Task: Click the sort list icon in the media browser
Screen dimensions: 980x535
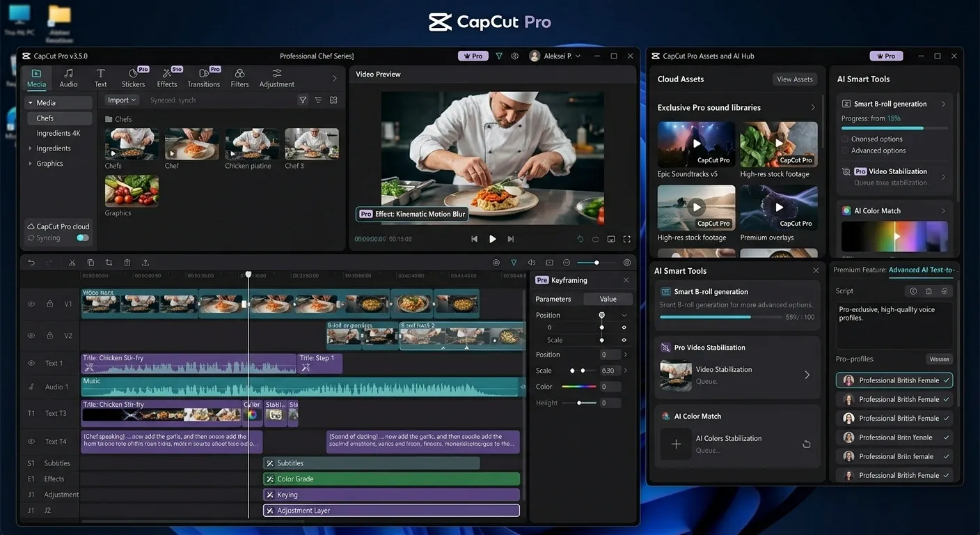Action: [318, 100]
